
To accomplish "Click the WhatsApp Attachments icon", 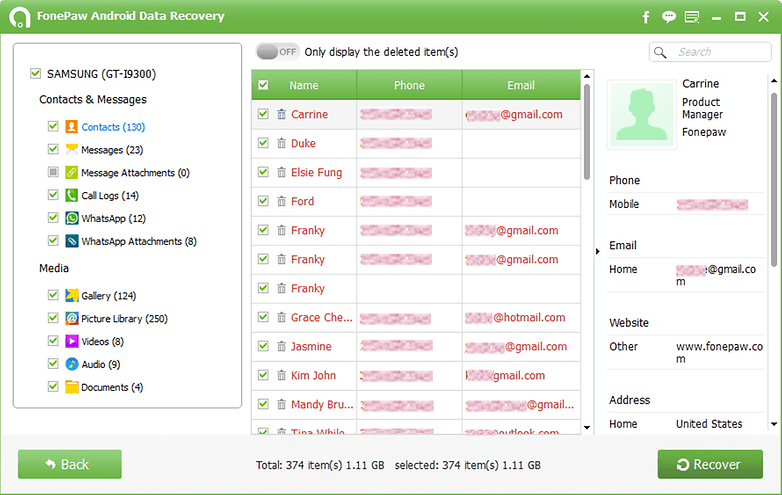I will click(72, 241).
